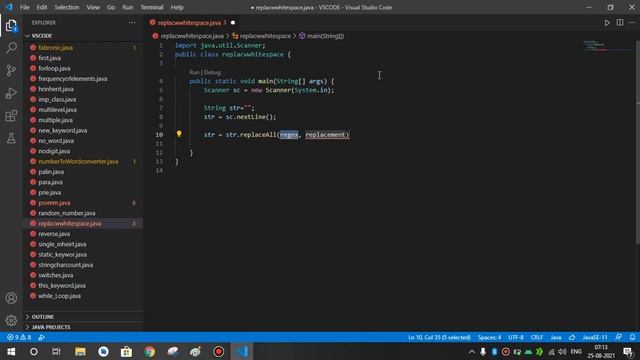The image size is (640, 360).
Task: Go to line via Ln 10, Col 35
Action: pos(439,338)
